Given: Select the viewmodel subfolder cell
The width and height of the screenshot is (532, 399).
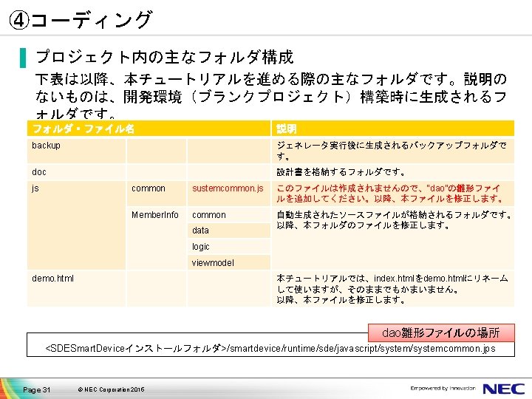Looking at the screenshot, I should [229, 262].
